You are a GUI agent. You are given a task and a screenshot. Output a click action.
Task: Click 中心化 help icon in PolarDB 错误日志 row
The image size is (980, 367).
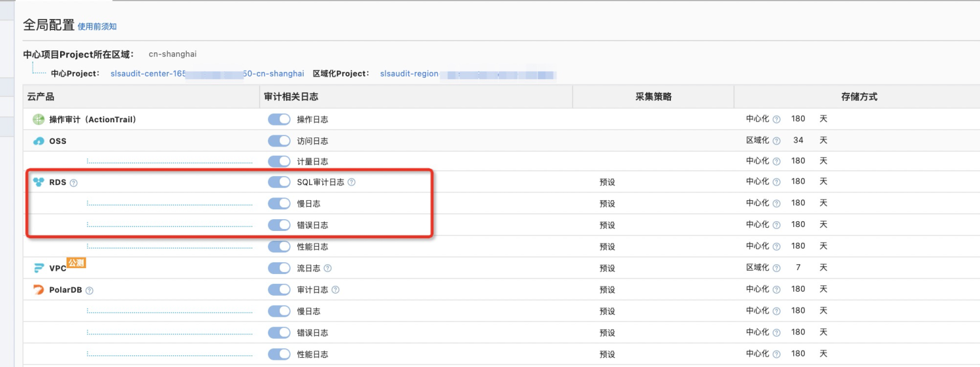777,332
